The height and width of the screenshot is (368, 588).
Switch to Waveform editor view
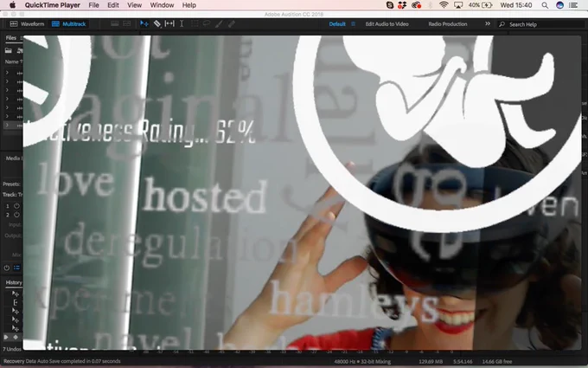click(x=27, y=23)
